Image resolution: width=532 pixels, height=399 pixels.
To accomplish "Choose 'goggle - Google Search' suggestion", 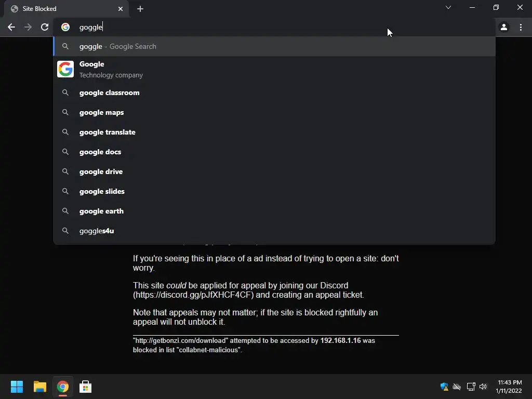I will [x=274, y=46].
